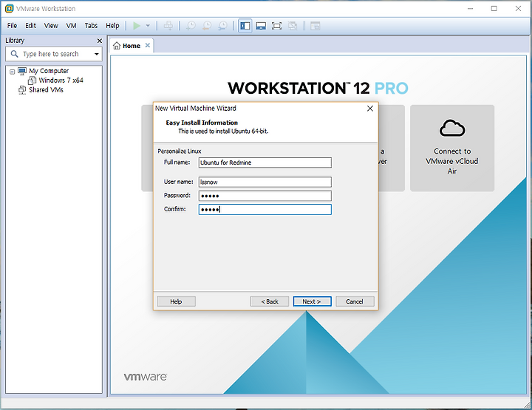Click the Manage Snapshots toolbar icon
Image resolution: width=532 pixels, height=410 pixels.
point(222,26)
